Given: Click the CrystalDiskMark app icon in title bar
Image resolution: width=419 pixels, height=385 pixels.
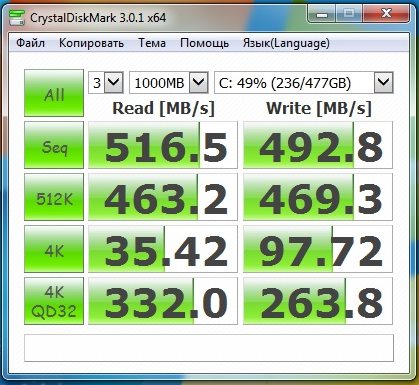Looking at the screenshot, I should [17, 18].
